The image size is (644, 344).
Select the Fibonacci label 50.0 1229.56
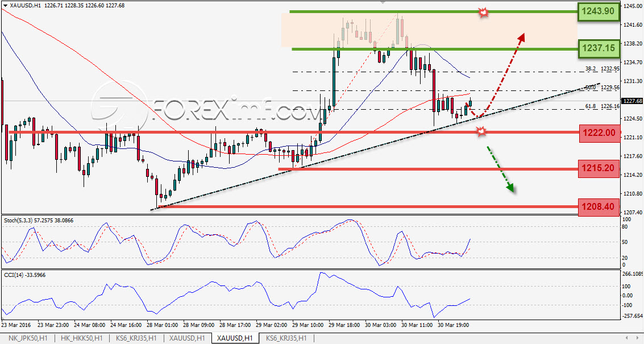[x=602, y=88]
